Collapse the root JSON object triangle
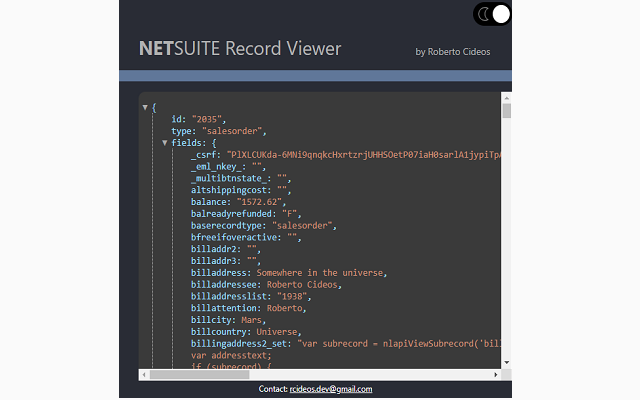640x400 pixels. pyautogui.click(x=145, y=108)
